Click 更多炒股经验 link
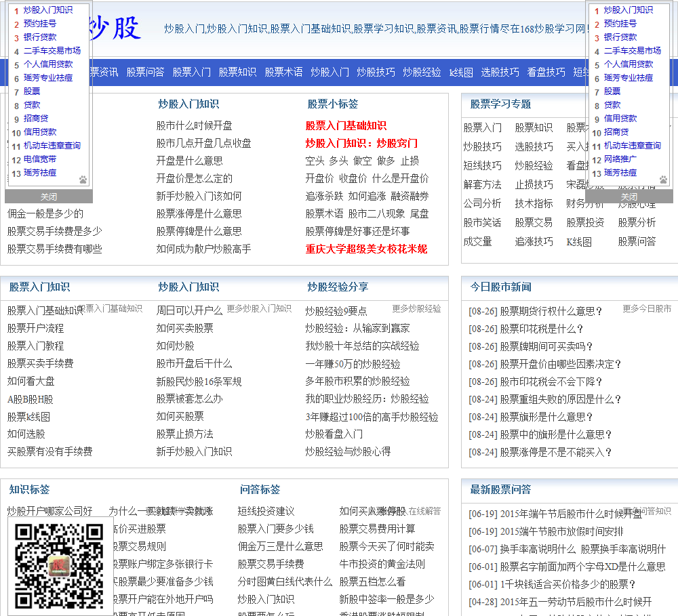This screenshot has width=678, height=616. [416, 308]
